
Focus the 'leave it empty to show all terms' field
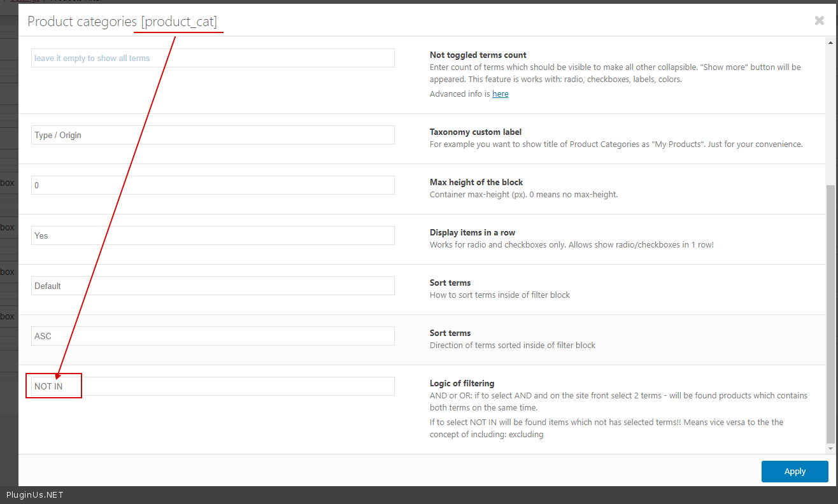coord(213,58)
